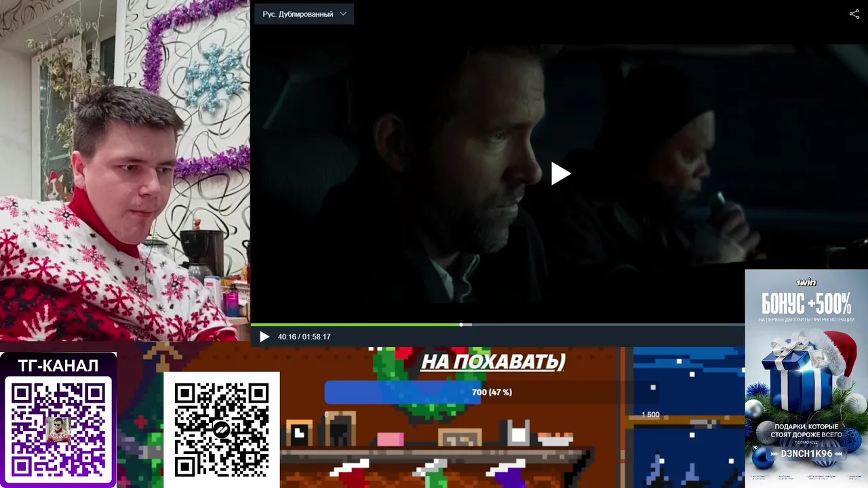The width and height of the screenshot is (868, 488).
Task: Click the 1.500 goal amount label
Action: tap(650, 414)
